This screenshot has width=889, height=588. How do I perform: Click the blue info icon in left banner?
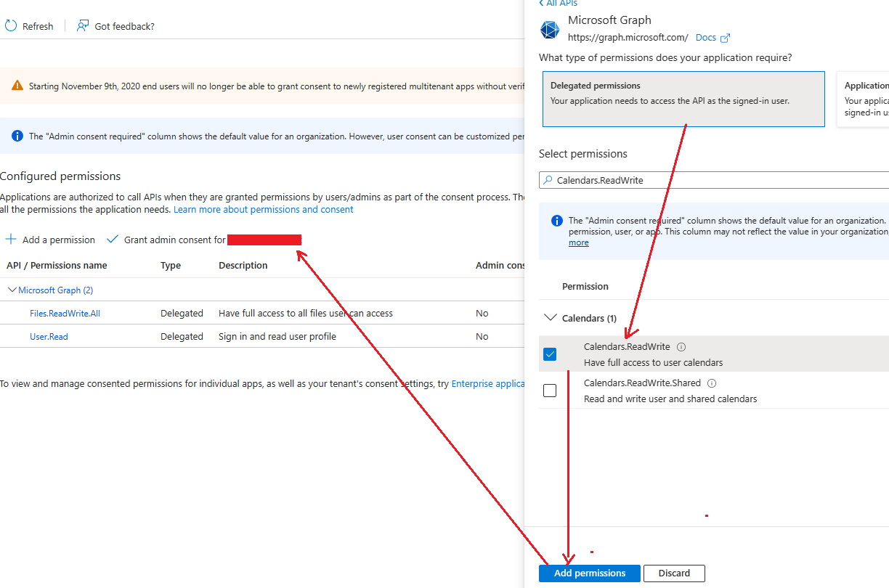point(17,136)
